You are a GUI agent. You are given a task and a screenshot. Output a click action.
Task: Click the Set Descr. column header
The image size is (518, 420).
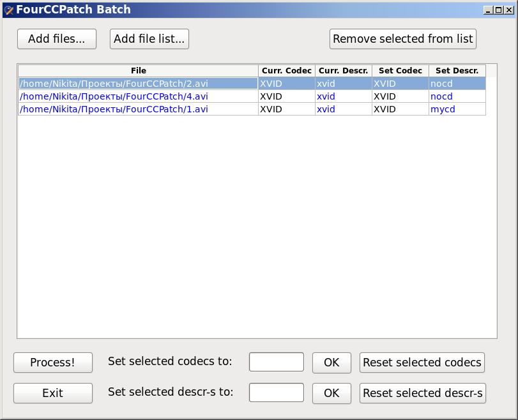[x=457, y=71]
